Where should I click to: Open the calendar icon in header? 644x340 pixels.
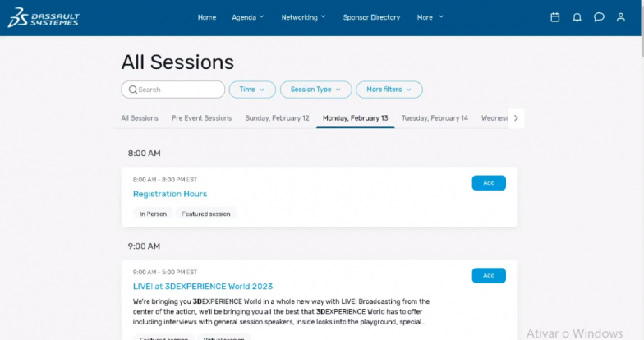pos(554,17)
